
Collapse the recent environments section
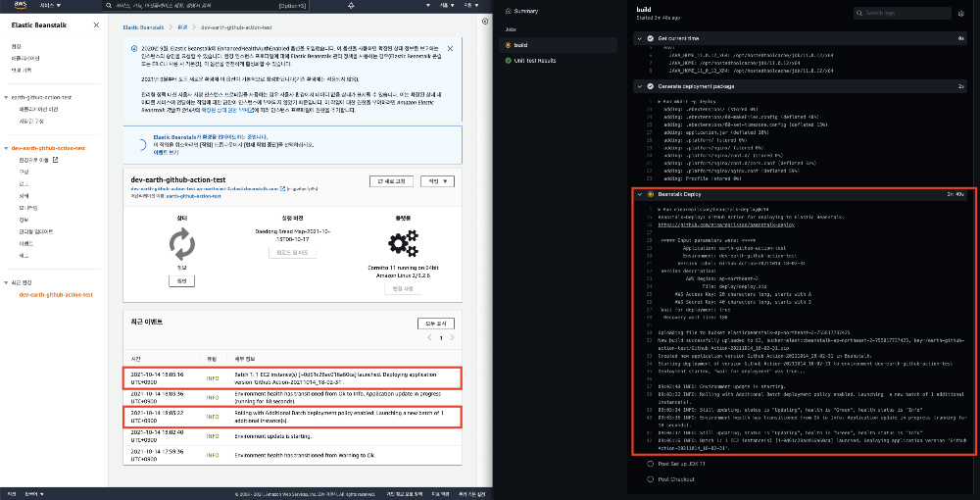pos(6,282)
